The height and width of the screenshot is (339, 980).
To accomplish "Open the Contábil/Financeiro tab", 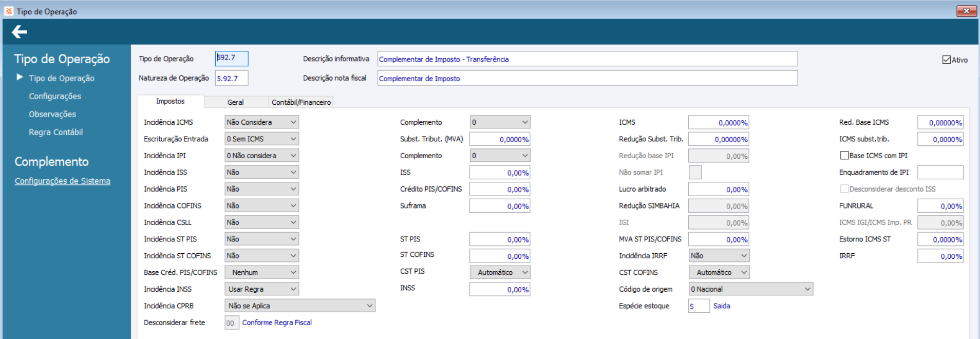I will [301, 102].
